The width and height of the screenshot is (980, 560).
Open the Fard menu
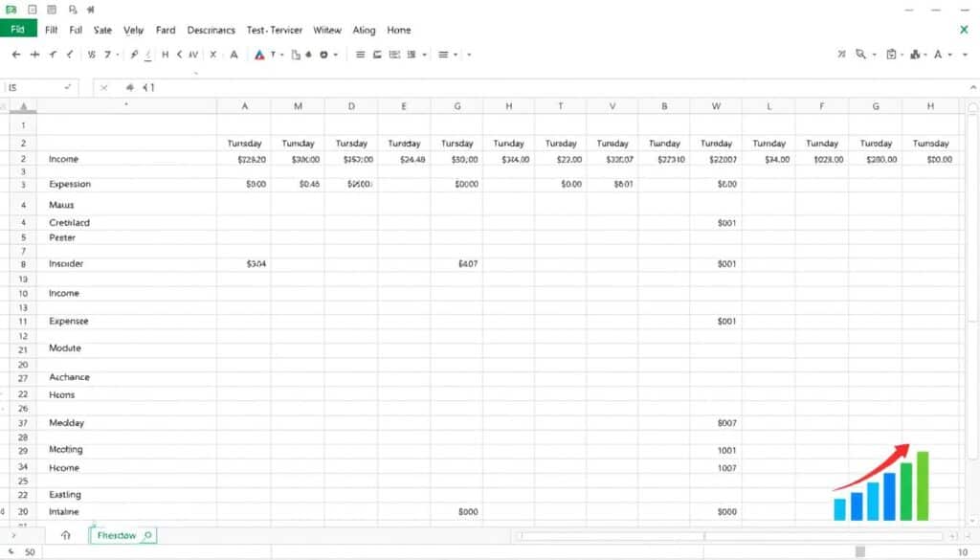166,30
